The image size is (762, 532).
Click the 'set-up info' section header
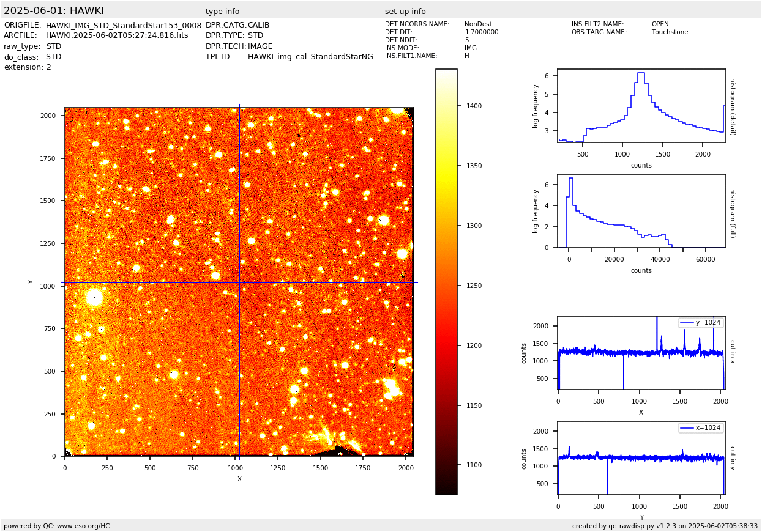point(405,12)
